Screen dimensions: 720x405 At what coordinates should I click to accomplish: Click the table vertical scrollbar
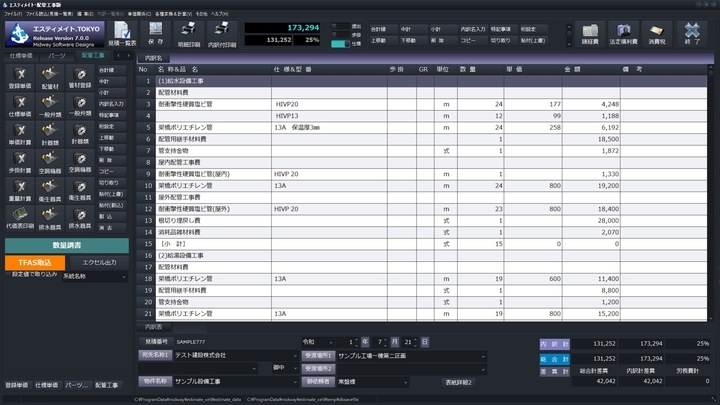pyautogui.click(x=711, y=193)
